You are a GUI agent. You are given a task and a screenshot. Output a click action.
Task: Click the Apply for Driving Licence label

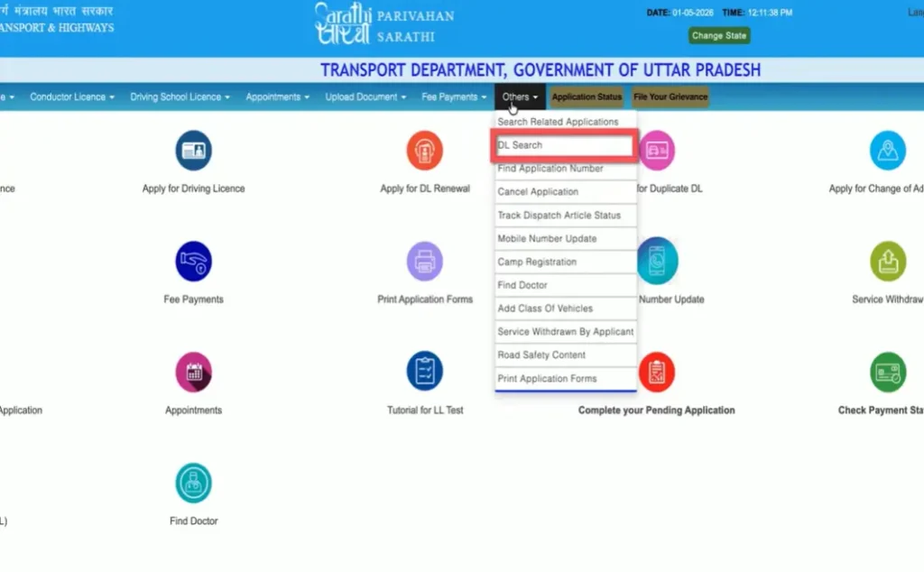click(x=193, y=189)
